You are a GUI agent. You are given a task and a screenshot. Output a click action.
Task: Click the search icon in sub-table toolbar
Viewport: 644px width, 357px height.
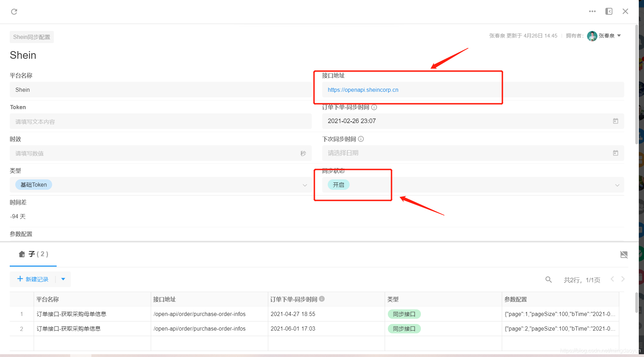548,279
